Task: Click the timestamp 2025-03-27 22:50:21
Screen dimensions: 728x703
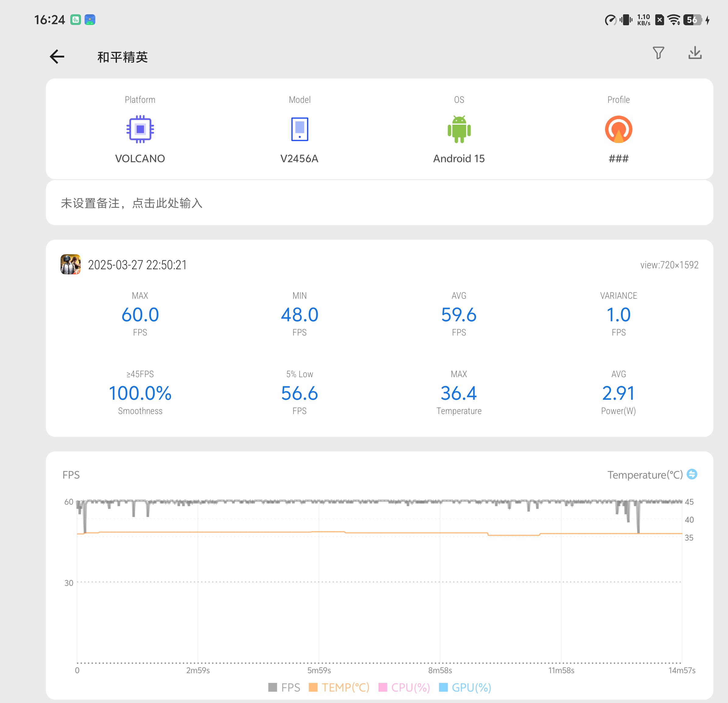Action: coord(137,265)
